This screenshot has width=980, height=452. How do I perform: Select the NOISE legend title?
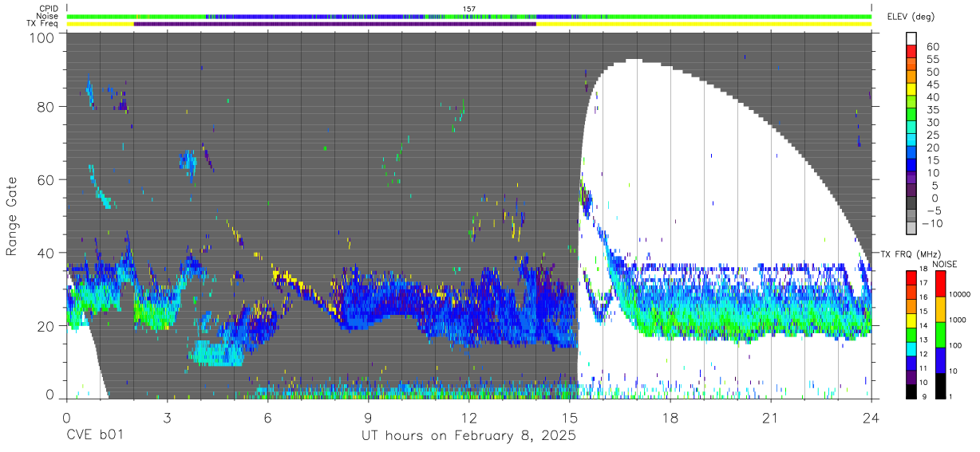[x=944, y=264]
